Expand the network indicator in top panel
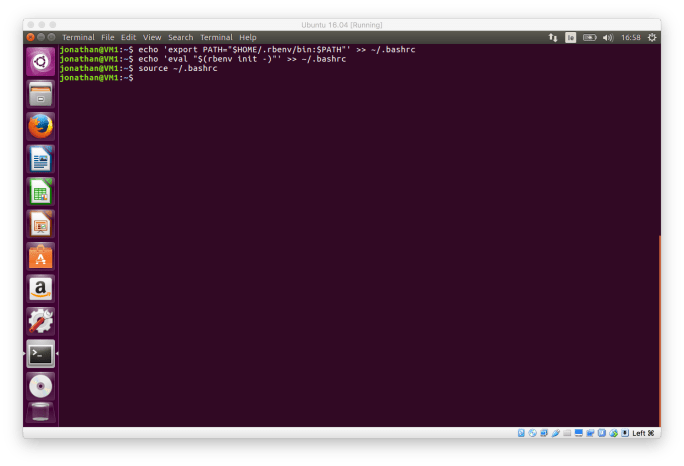The height and width of the screenshot is (466, 684). tap(553, 37)
